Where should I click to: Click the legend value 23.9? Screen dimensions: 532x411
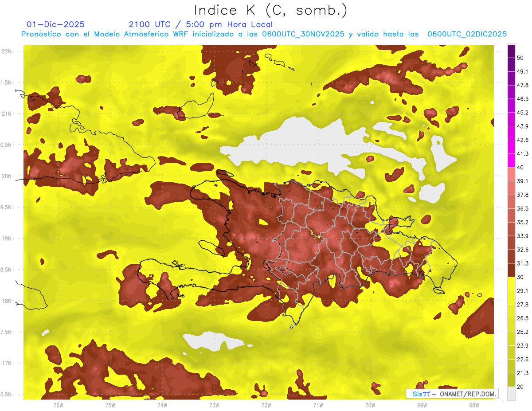[522, 346]
